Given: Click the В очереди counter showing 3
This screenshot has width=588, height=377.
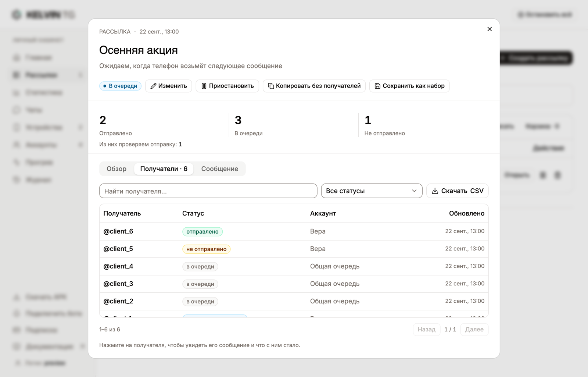Looking at the screenshot, I should (248, 125).
